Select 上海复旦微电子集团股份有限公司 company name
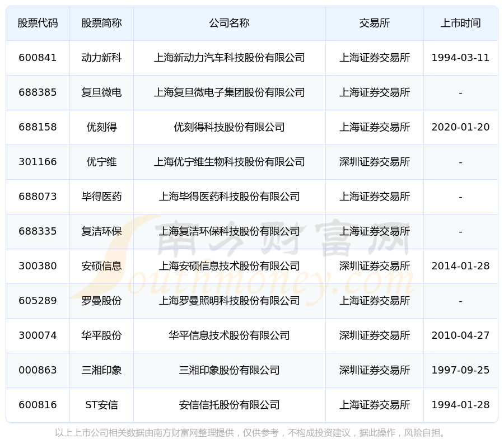504x448 pixels. pyautogui.click(x=229, y=92)
